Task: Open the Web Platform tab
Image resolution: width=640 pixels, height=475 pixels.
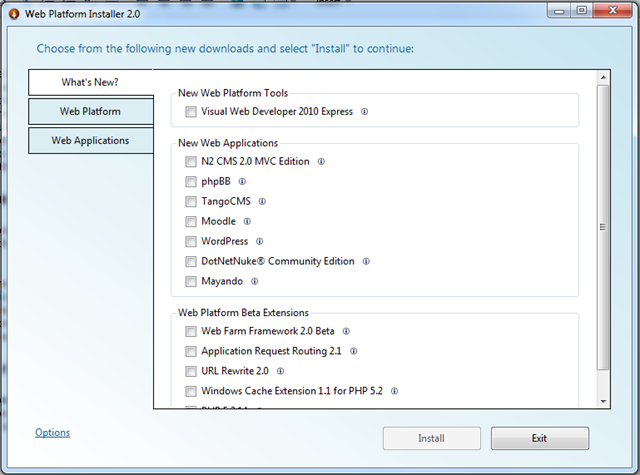Action: [91, 111]
